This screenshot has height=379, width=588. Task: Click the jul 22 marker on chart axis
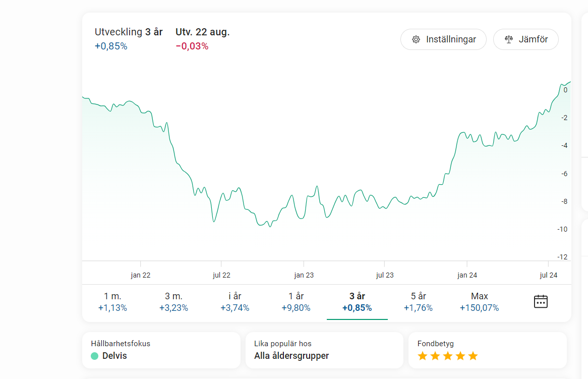(x=221, y=275)
